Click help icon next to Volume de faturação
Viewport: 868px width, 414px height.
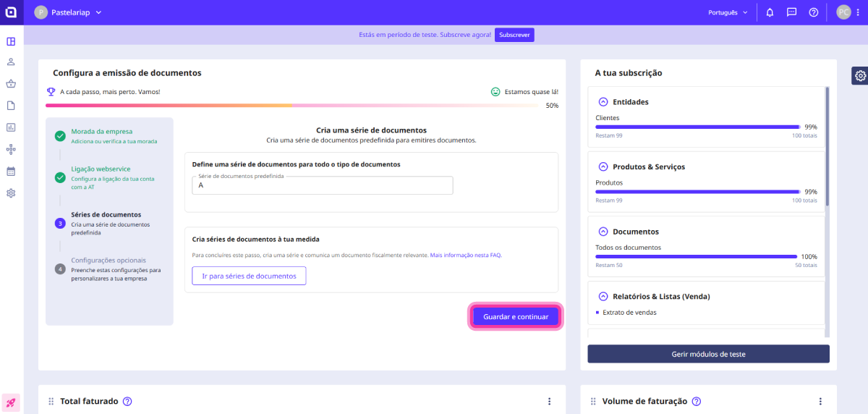click(x=697, y=401)
